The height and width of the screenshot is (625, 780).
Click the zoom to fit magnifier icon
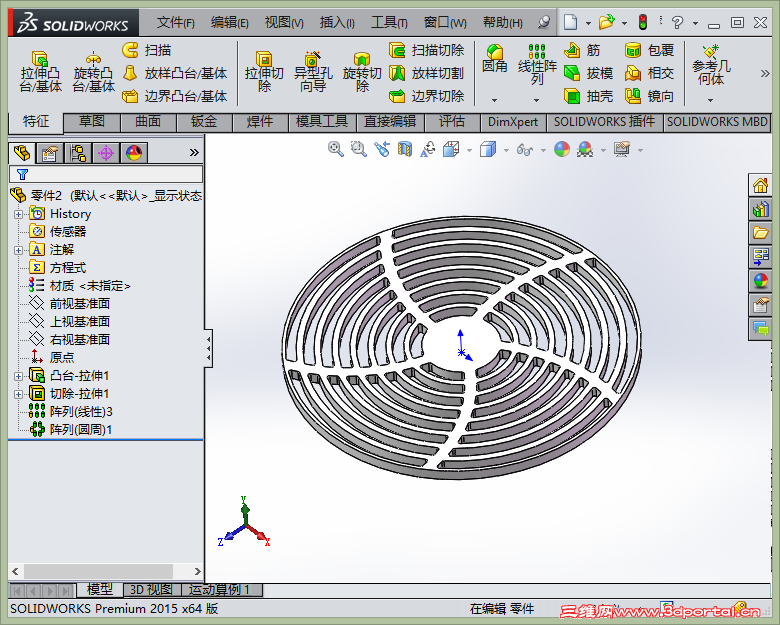[336, 149]
